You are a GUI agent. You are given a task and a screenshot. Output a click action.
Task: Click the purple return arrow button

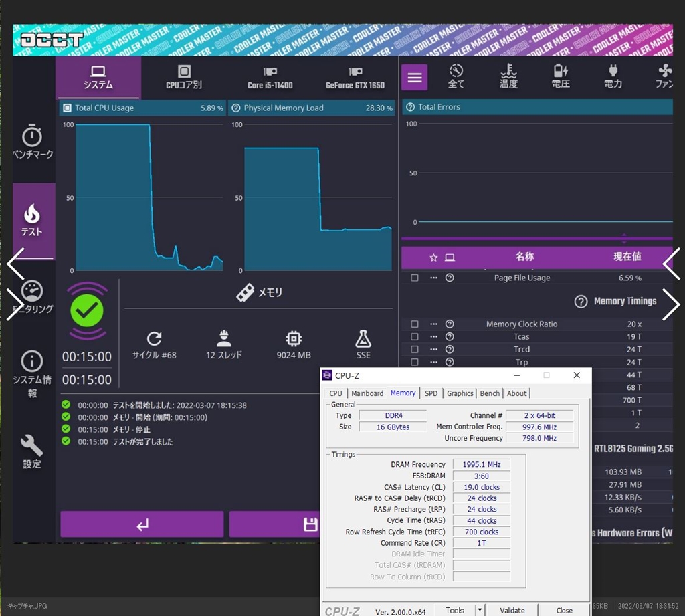[142, 524]
